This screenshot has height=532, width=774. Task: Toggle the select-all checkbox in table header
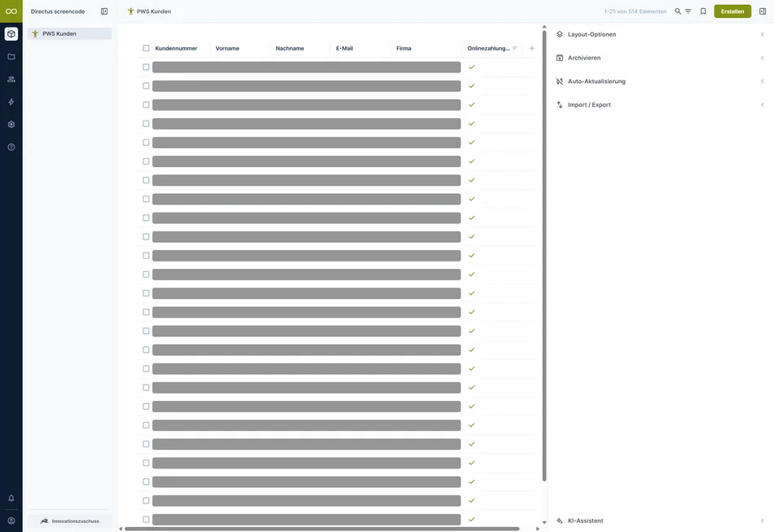[146, 48]
